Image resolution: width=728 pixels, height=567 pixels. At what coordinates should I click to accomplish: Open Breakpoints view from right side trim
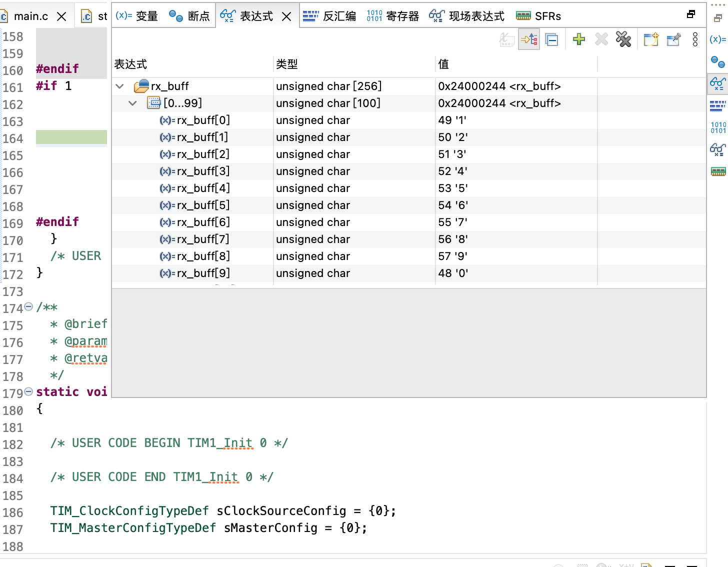(x=717, y=62)
